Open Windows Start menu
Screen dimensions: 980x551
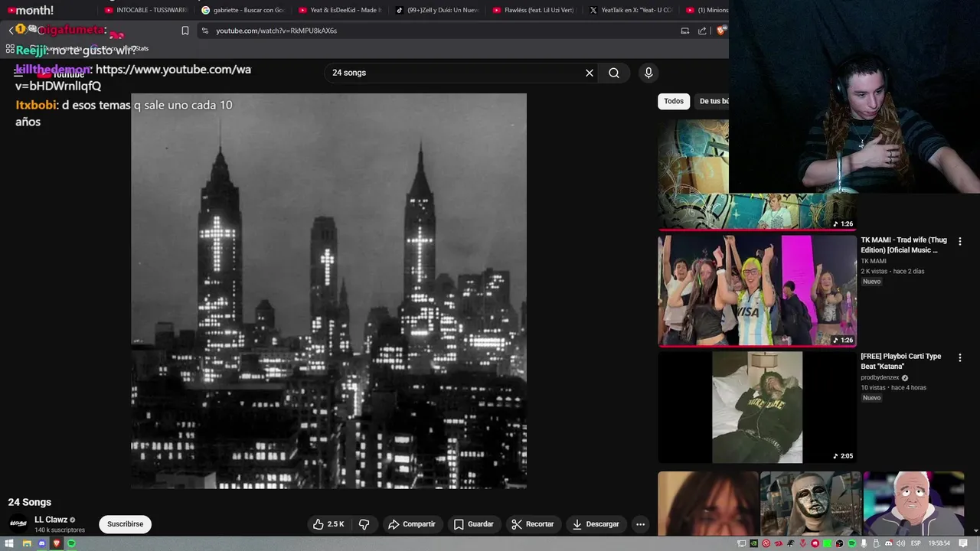click(x=9, y=543)
